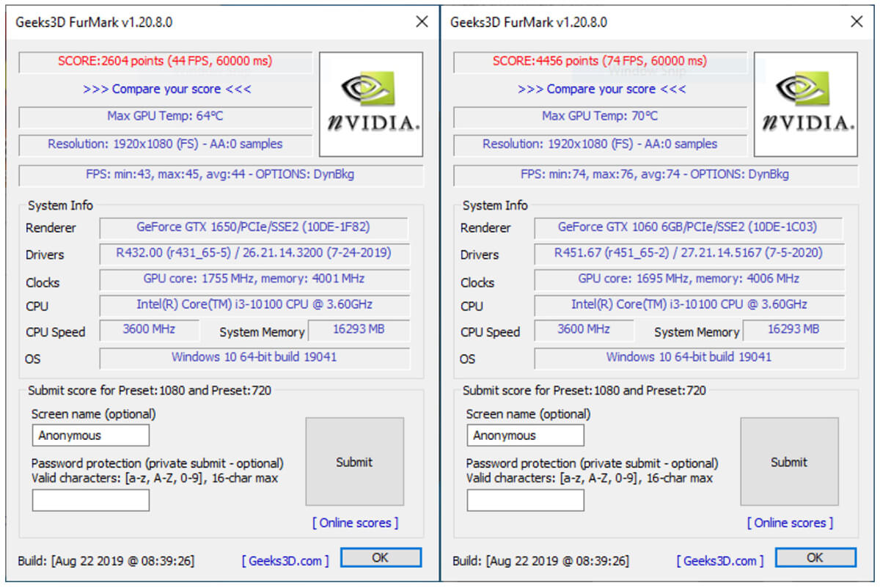Image resolution: width=880 pixels, height=588 pixels.
Task: Open Compare your score link in GTX 1060 window
Action: pyautogui.click(x=602, y=89)
